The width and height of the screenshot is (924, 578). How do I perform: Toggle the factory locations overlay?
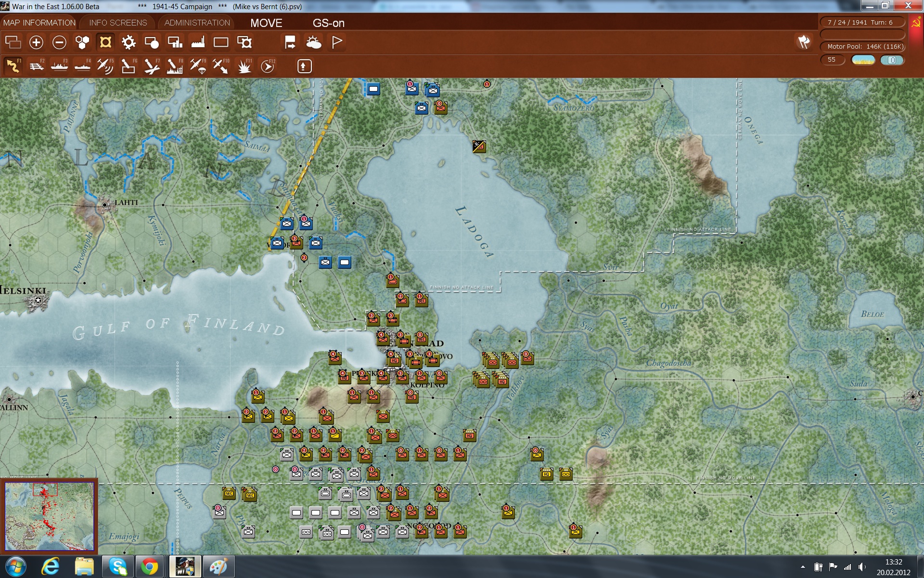coord(198,42)
